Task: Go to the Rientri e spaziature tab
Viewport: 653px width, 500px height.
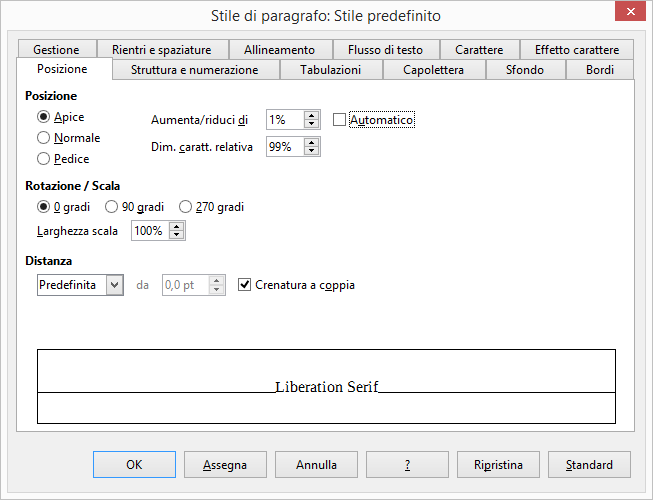Action: click(161, 49)
